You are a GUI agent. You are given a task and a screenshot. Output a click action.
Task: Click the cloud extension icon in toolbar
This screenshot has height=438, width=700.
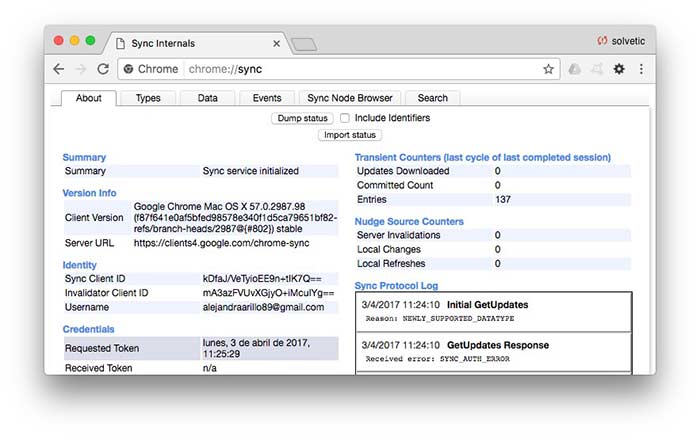click(x=574, y=69)
